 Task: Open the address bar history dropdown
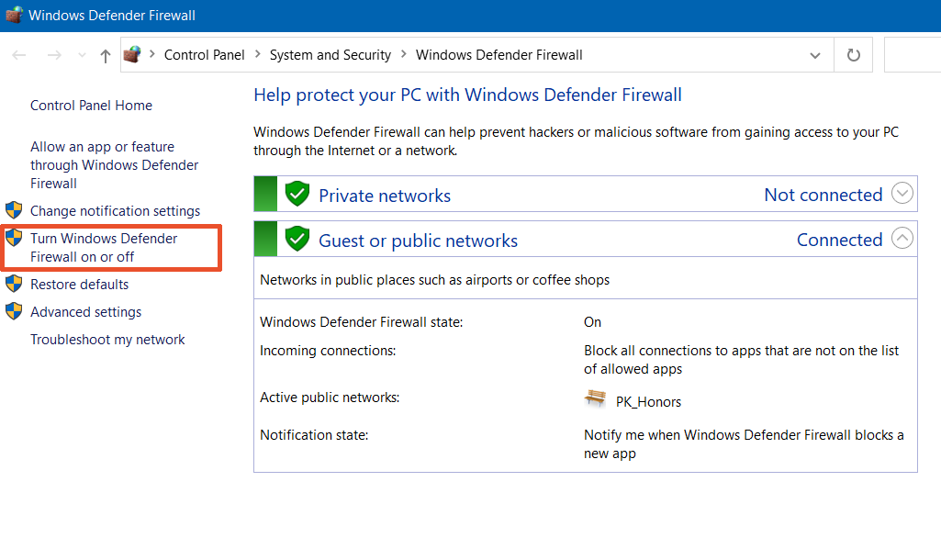815,55
